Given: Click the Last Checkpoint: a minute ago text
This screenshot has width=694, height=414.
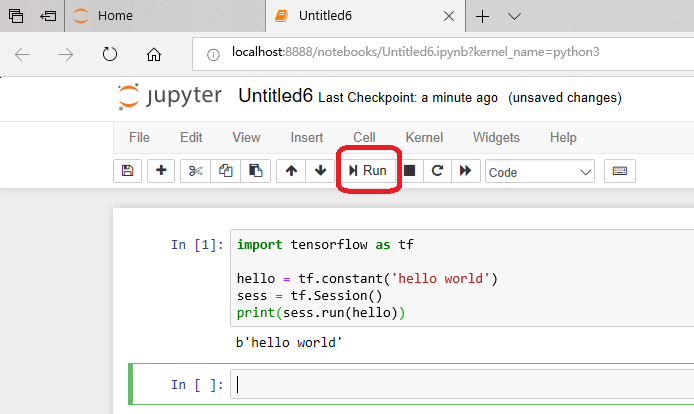Looking at the screenshot, I should click(408, 98).
